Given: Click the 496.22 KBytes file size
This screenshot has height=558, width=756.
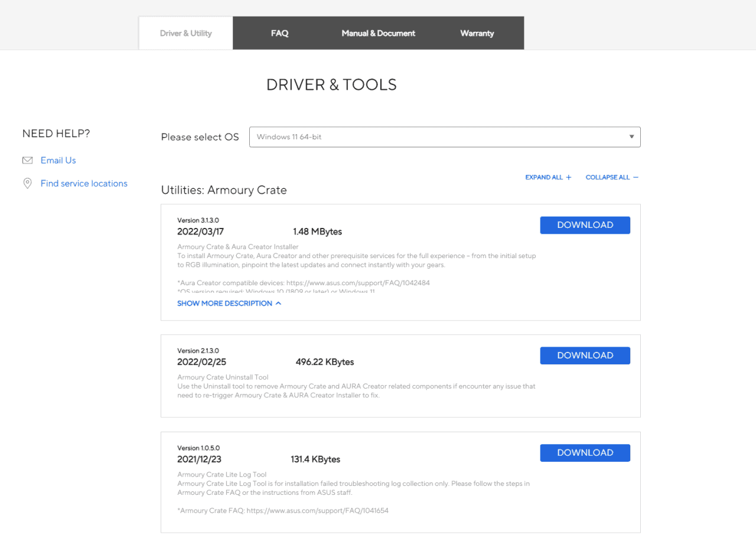Looking at the screenshot, I should pos(325,362).
